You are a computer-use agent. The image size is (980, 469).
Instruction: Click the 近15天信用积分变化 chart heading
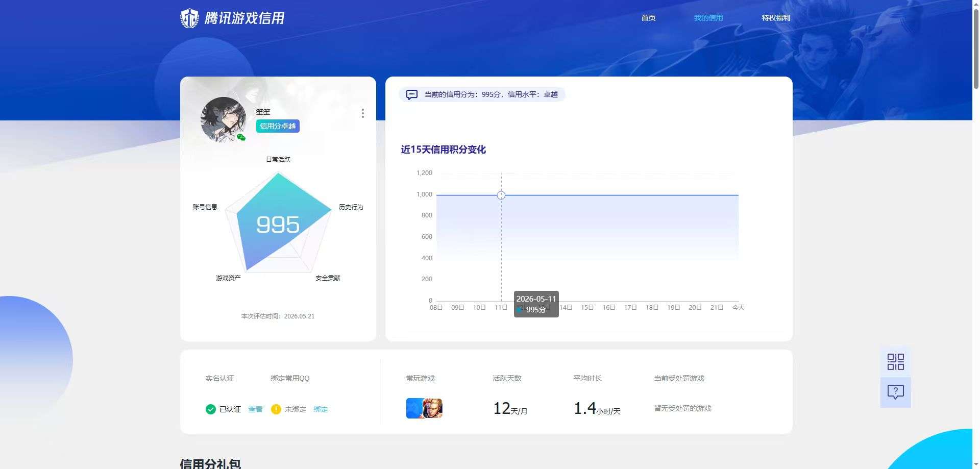pyautogui.click(x=443, y=150)
